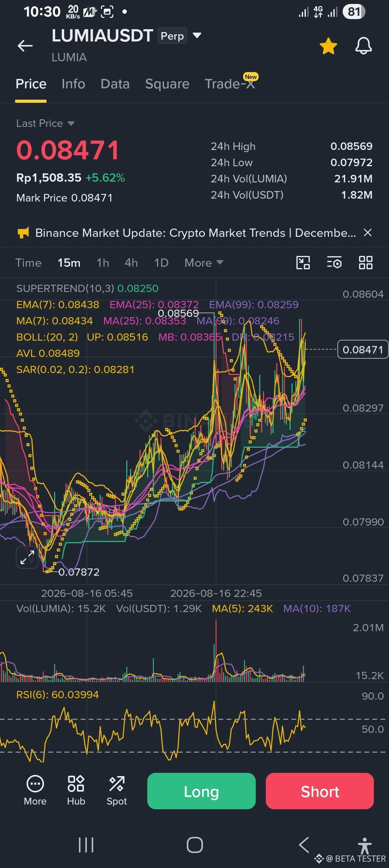
Task: Switch to the Price tab
Action: [x=31, y=84]
